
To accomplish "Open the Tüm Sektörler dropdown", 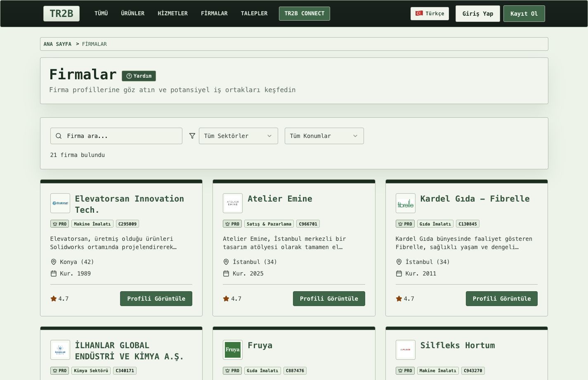I will tap(239, 136).
